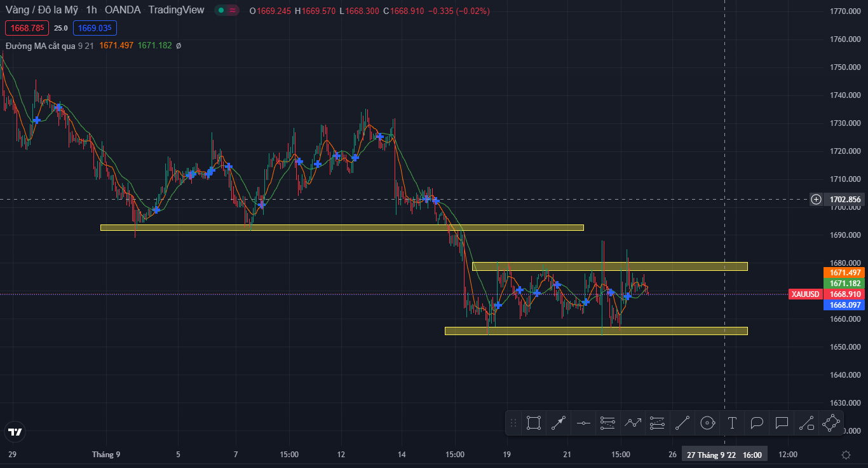Click the blue buy price 1669.035 button
Image resolution: width=868 pixels, height=468 pixels.
click(x=95, y=28)
